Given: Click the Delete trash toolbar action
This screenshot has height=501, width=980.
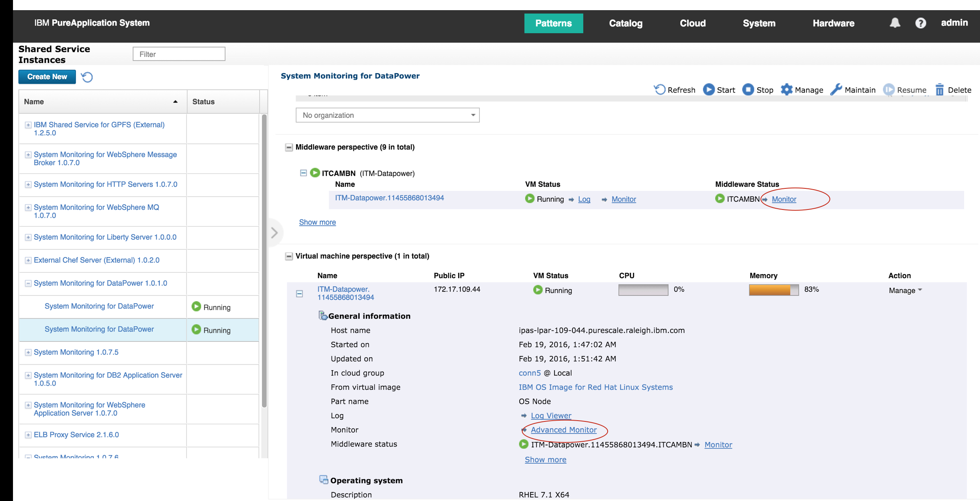Looking at the screenshot, I should [953, 90].
